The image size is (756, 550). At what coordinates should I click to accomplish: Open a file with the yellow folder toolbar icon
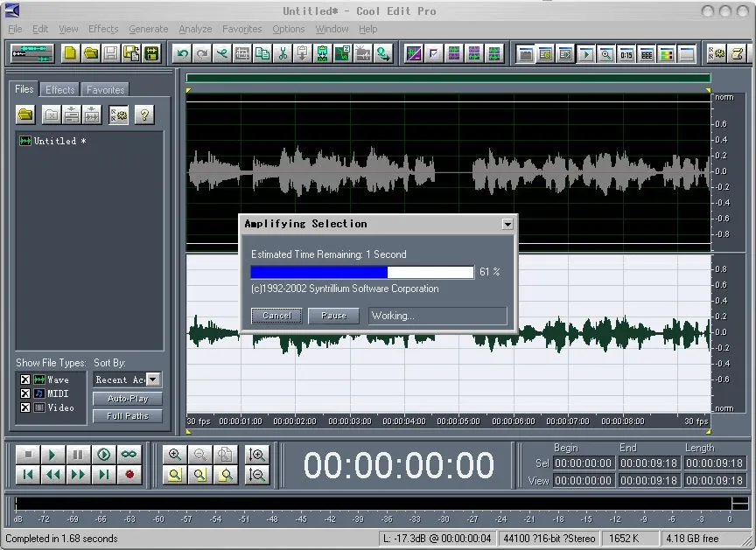pyautogui.click(x=91, y=53)
